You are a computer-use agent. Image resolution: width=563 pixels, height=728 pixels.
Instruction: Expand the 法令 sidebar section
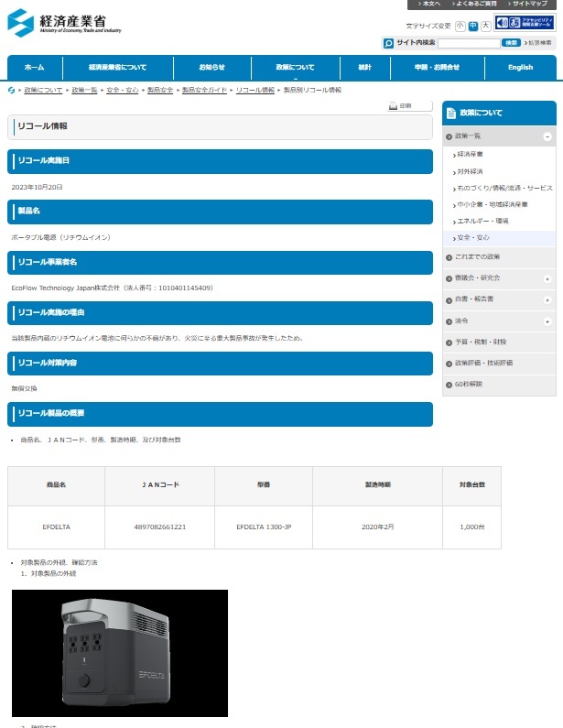pyautogui.click(x=547, y=321)
